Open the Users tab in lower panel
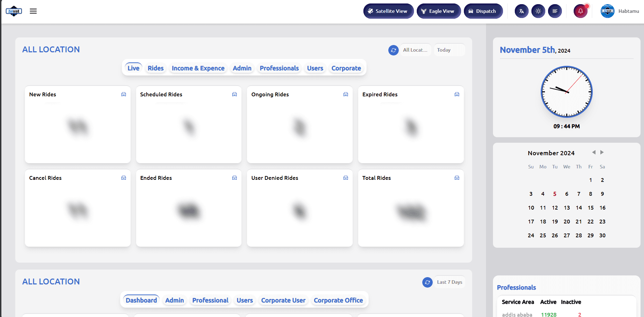644x317 pixels. click(245, 300)
